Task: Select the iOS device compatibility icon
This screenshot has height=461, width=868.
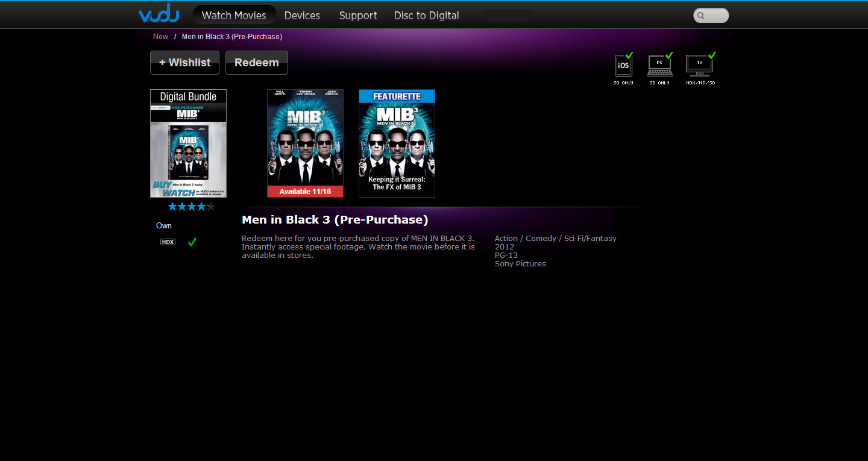Action: tap(623, 65)
